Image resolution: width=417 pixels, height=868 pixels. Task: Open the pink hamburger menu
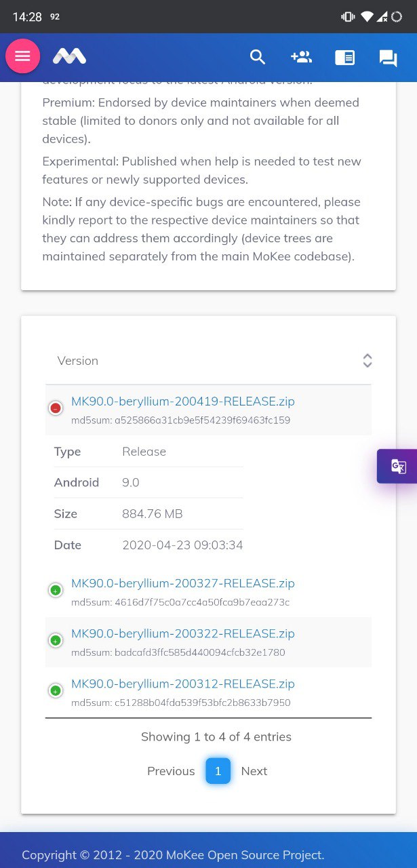coord(23,56)
